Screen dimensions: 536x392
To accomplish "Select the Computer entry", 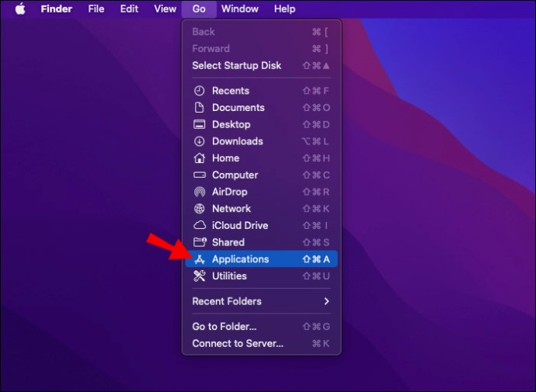I will coord(262,175).
